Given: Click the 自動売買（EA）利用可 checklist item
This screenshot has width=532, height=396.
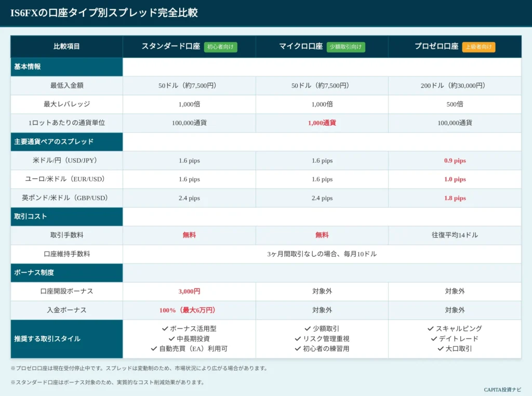Looking at the screenshot, I should point(189,349).
